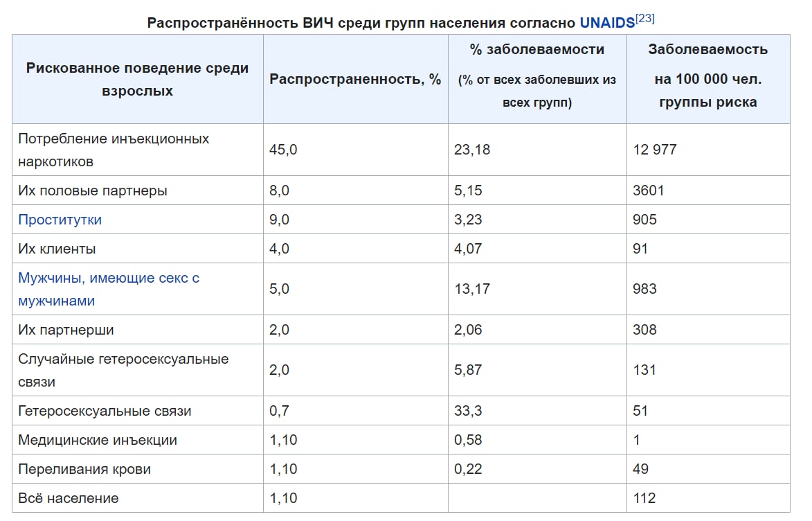Select the 905 cell
The image size is (812, 521).
pyautogui.click(x=708, y=220)
